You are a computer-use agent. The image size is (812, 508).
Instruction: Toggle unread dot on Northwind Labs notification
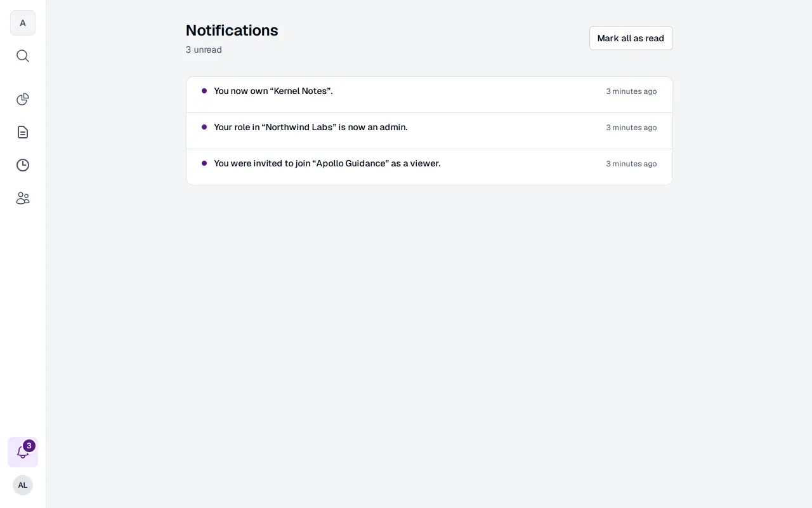(x=204, y=127)
